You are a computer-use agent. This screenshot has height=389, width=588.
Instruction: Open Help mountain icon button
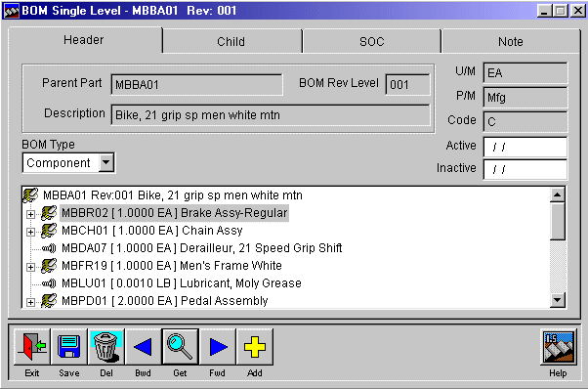coord(558,347)
